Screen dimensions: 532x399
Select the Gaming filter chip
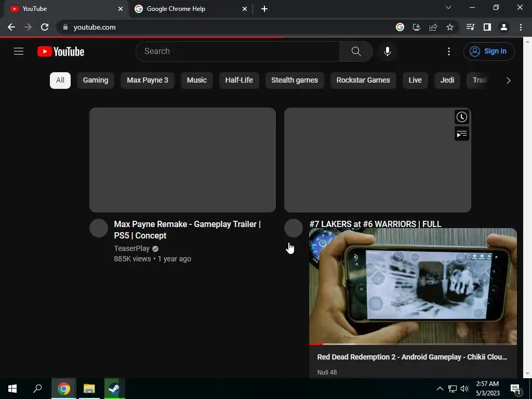(x=96, y=81)
